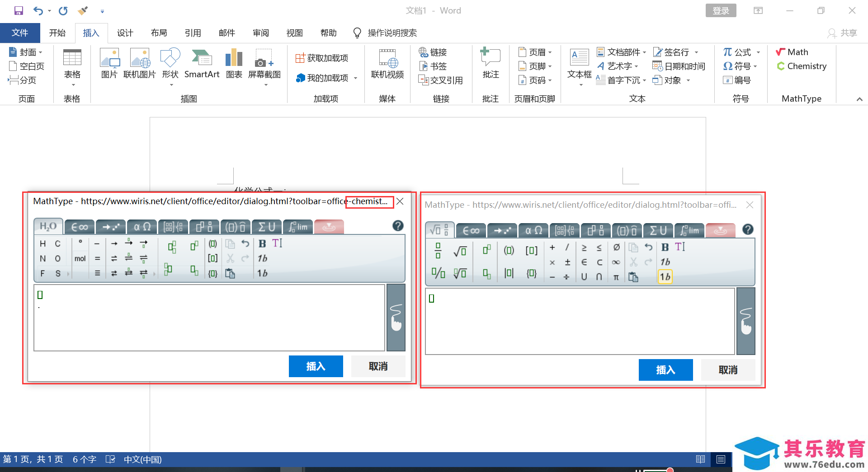Insert fraction template in right MathType dialog
Image resolution: width=868 pixels, height=472 pixels.
pos(438,250)
